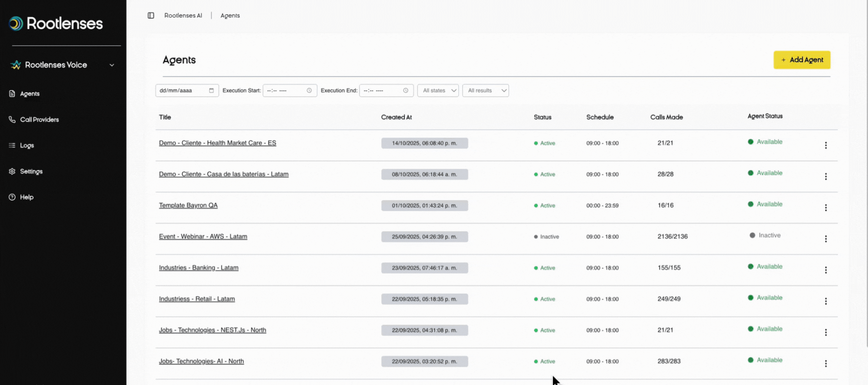
Task: Click the Add Agent button
Action: coord(802,60)
